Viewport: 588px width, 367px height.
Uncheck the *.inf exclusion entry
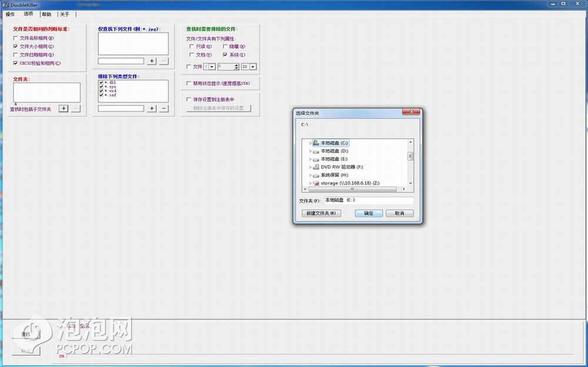(101, 95)
